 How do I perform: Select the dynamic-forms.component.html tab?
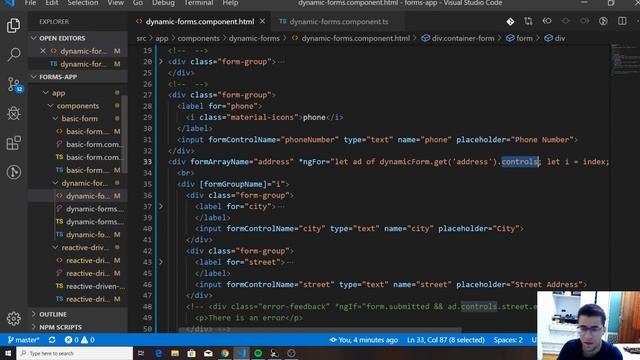(x=200, y=22)
